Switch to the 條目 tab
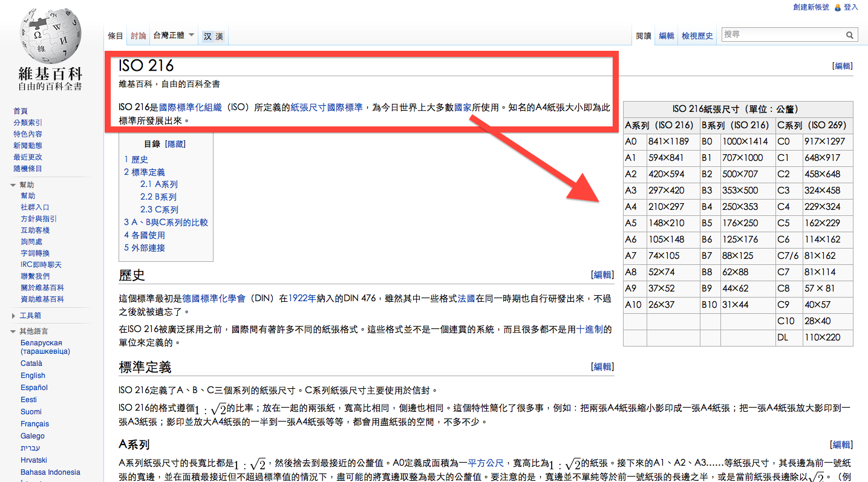The image size is (868, 482). click(x=116, y=36)
